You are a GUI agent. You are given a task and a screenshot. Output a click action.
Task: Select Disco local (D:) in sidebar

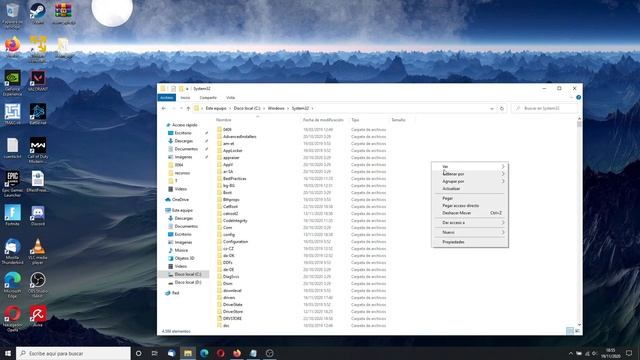coord(187,282)
